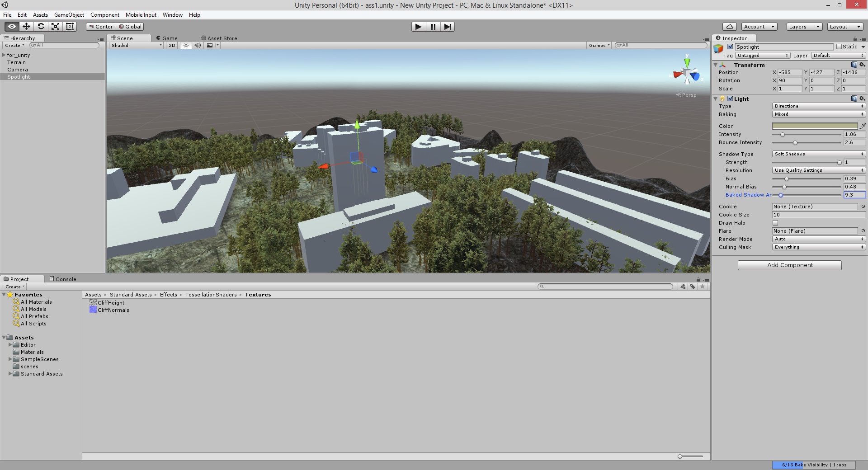Enable the Draw Halo checkbox
The image size is (868, 470).
775,223
